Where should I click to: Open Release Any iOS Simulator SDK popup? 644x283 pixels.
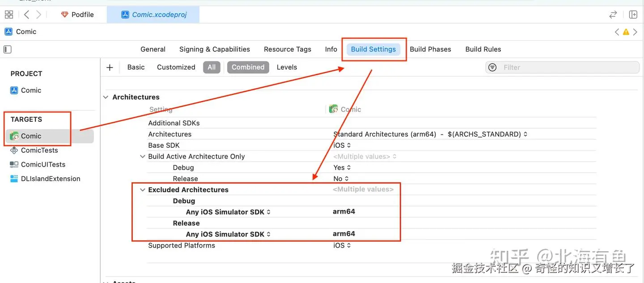(228, 234)
